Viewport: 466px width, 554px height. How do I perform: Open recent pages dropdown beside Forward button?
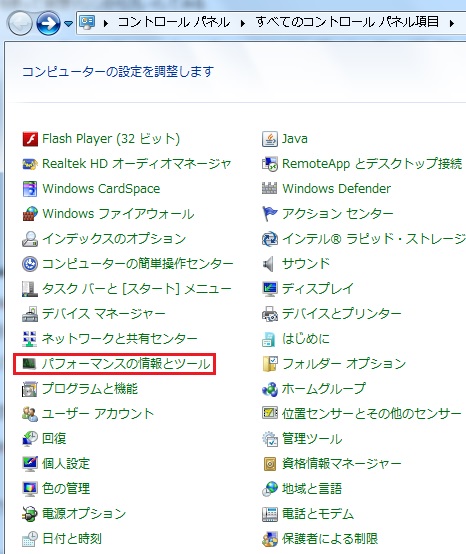pos(68,24)
